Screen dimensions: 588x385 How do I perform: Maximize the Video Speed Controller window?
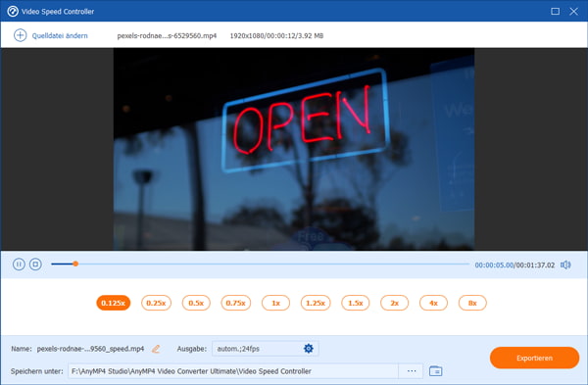[556, 11]
